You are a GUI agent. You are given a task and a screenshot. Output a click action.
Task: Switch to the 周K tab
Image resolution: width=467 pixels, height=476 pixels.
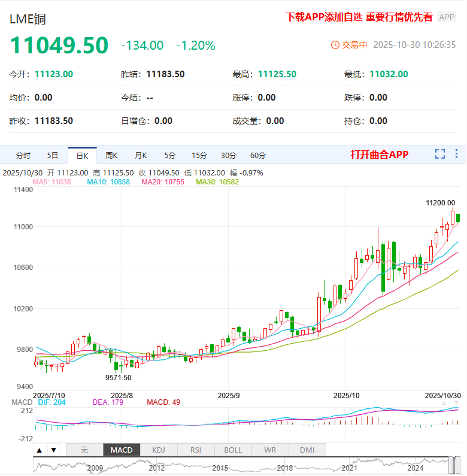coord(111,156)
